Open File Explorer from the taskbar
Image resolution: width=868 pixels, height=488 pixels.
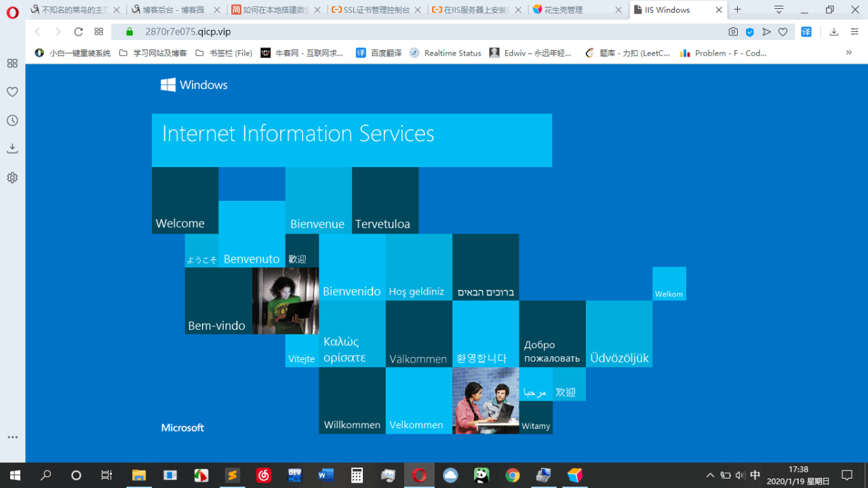pyautogui.click(x=138, y=475)
